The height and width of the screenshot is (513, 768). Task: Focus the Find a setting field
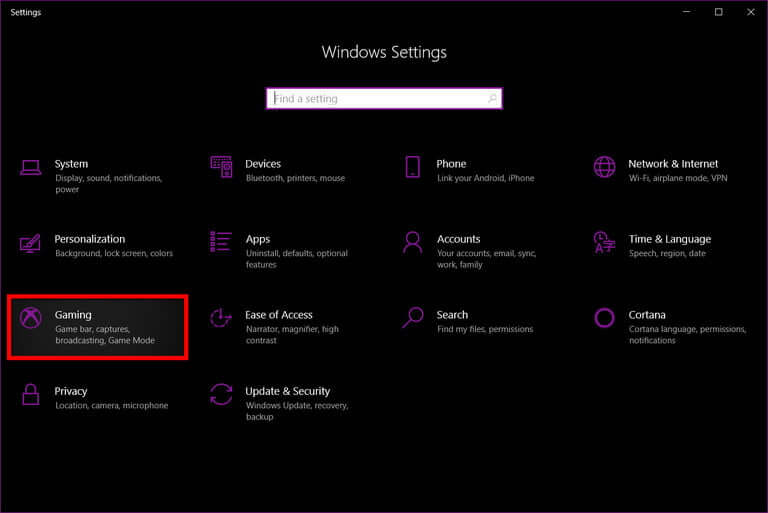pos(384,98)
